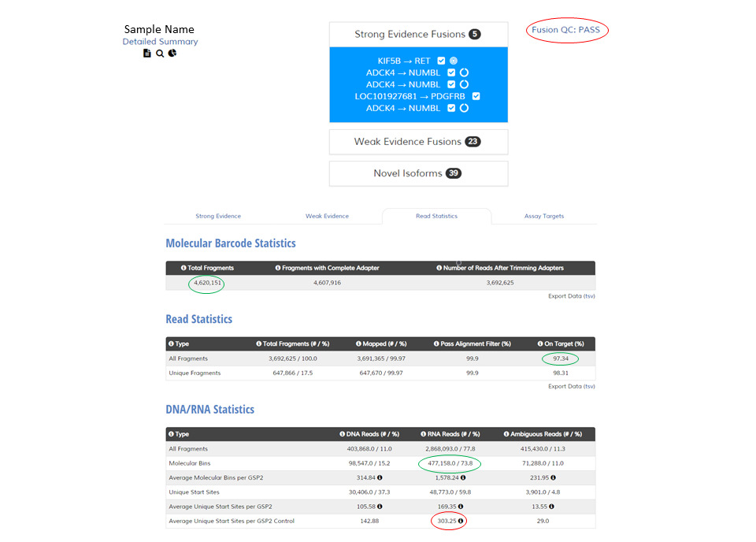Open the Assay Targets tab

coord(544,216)
